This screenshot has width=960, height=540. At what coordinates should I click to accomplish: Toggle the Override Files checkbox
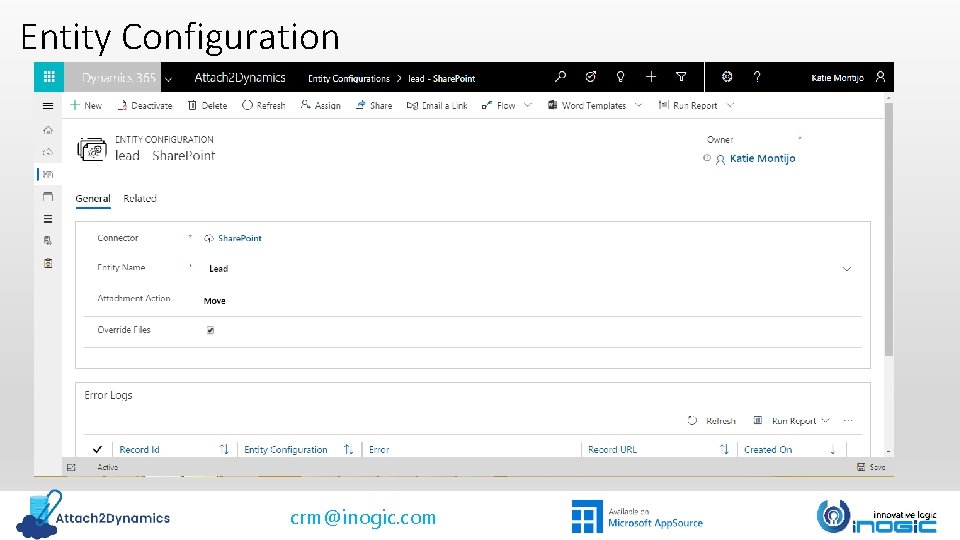tap(210, 330)
